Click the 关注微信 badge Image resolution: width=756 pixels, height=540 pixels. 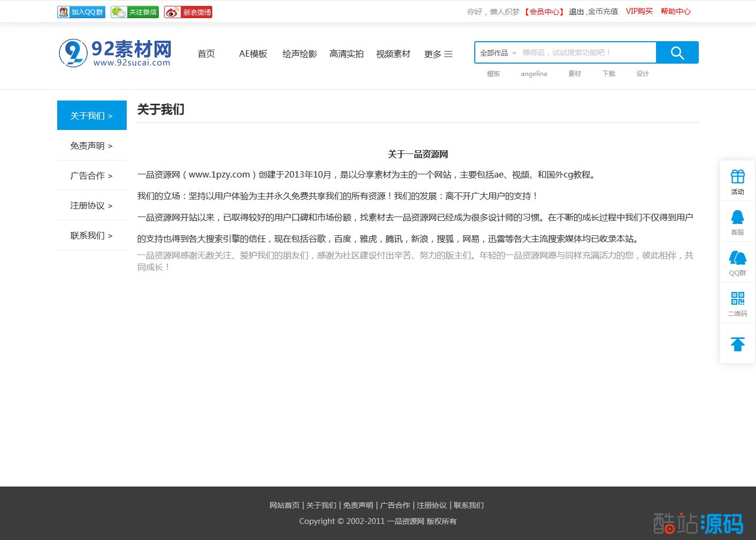click(x=135, y=12)
